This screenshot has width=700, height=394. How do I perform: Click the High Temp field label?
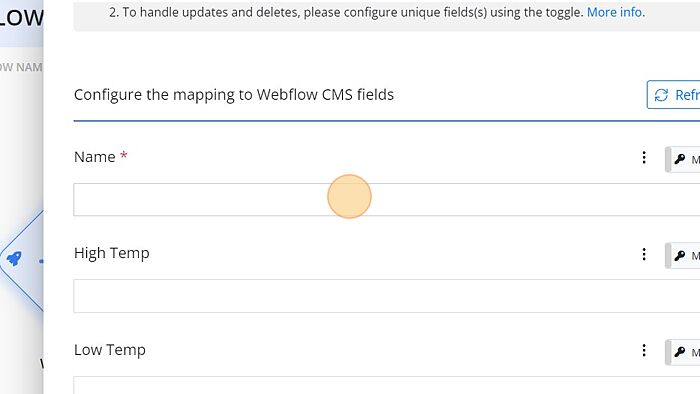[x=112, y=253]
